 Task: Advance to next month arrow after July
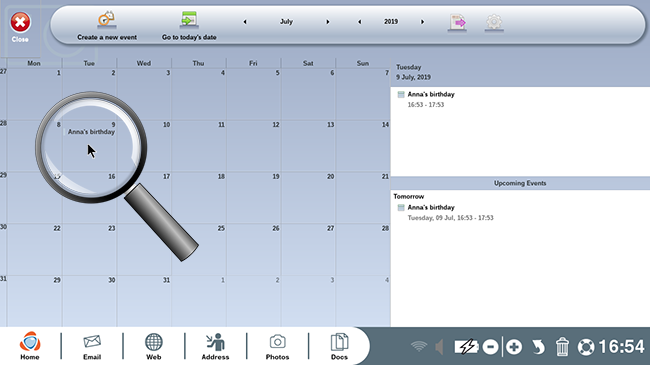click(327, 22)
